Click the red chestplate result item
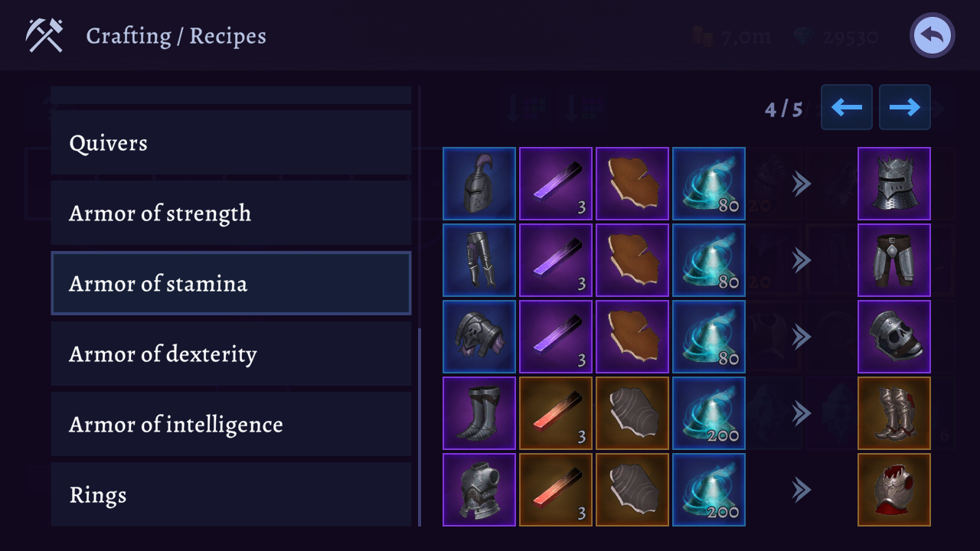Image resolution: width=980 pixels, height=551 pixels. click(893, 490)
